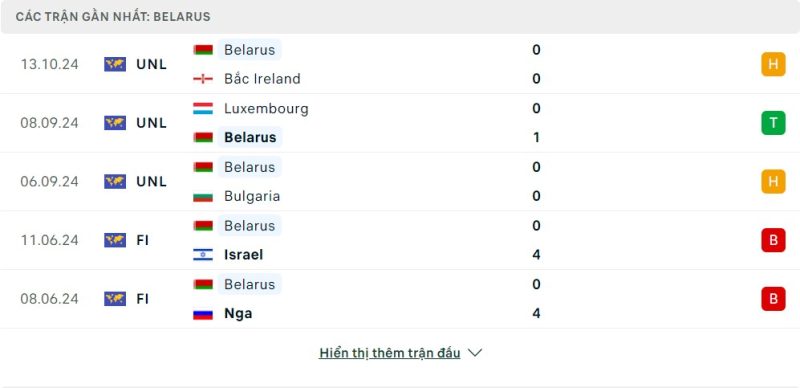800x388 pixels.
Task: Click the red B badge on Israel match
Action: (773, 240)
